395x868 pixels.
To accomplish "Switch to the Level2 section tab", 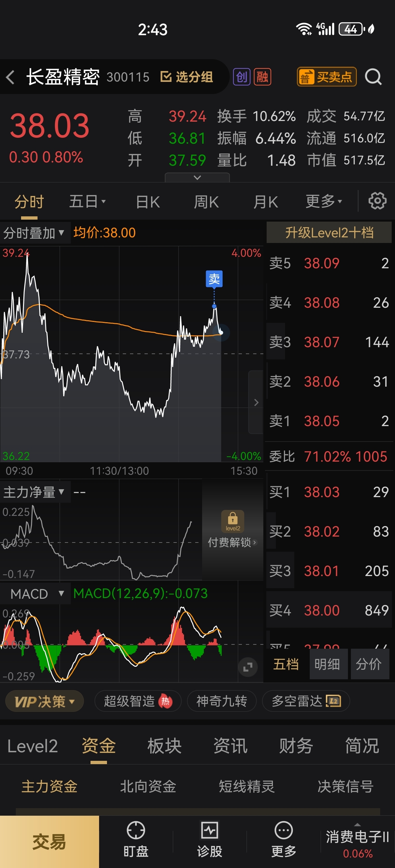I will tap(33, 746).
